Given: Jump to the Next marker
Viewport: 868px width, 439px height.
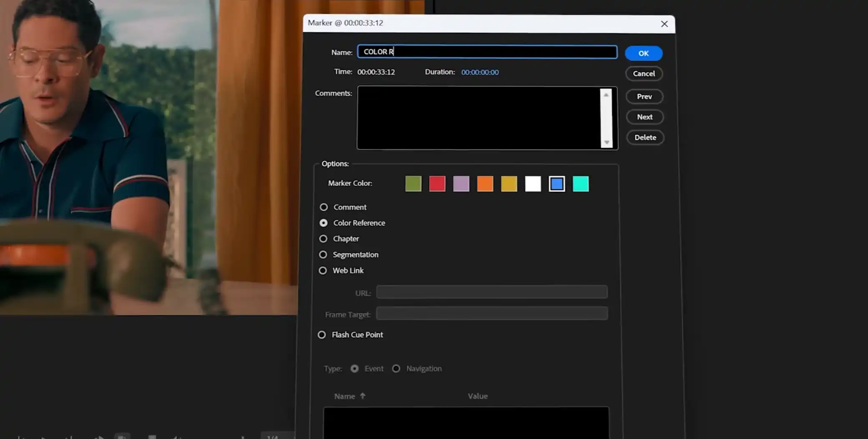Looking at the screenshot, I should tap(644, 117).
